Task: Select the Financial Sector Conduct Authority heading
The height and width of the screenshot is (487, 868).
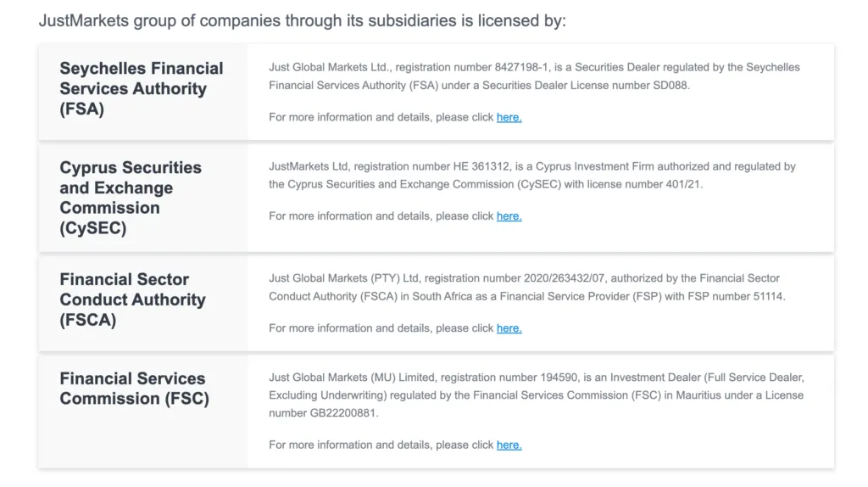Action: pyautogui.click(x=132, y=299)
